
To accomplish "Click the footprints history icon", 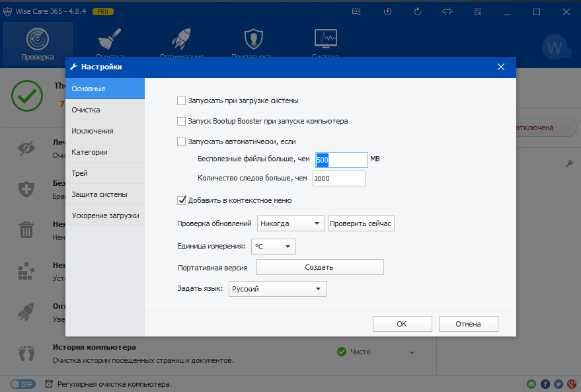I will pyautogui.click(x=26, y=353).
